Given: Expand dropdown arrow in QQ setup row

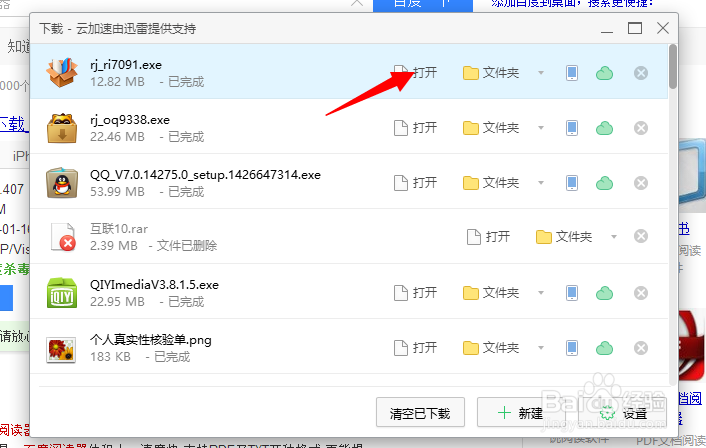Looking at the screenshot, I should pos(541,183).
